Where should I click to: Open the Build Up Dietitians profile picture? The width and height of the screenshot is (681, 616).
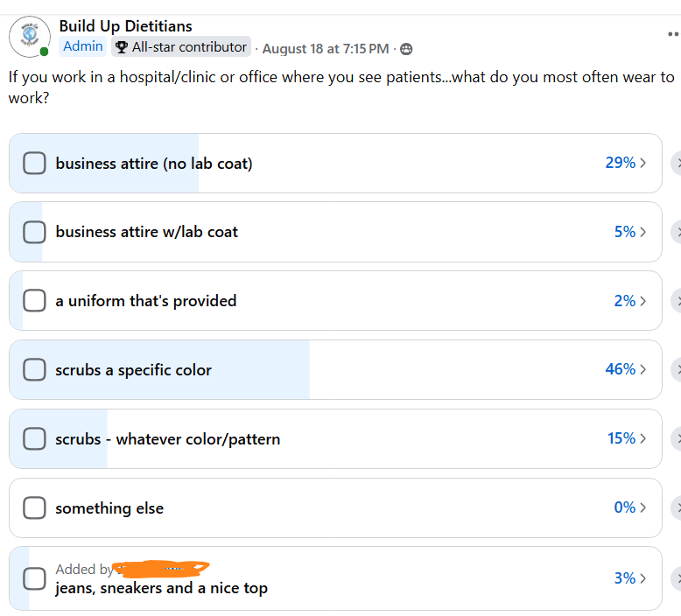click(x=30, y=37)
